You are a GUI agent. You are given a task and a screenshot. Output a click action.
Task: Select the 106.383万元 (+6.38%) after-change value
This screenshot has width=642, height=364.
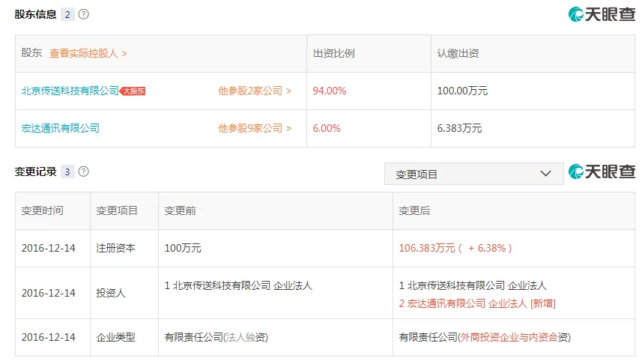coord(455,248)
